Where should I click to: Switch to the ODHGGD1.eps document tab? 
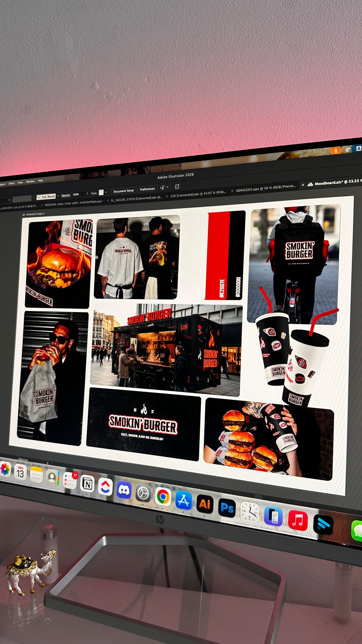coord(266,188)
